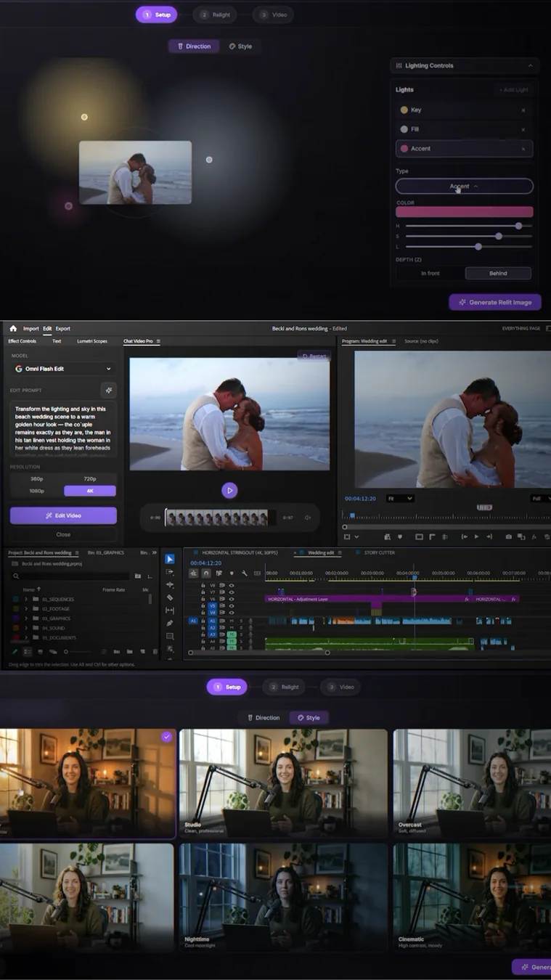
Task: Expand the 04_SOUND bin
Action: 26,628
